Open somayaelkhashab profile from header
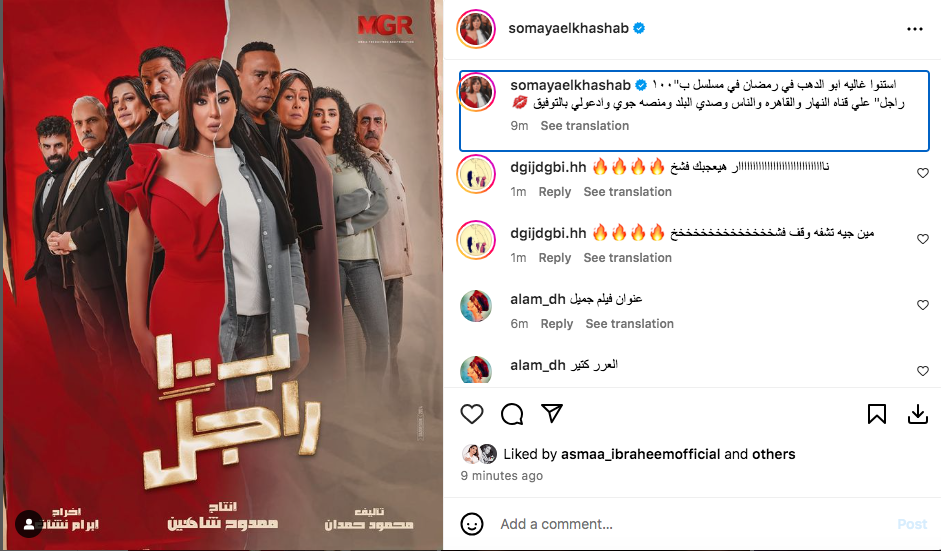 pyautogui.click(x=568, y=28)
